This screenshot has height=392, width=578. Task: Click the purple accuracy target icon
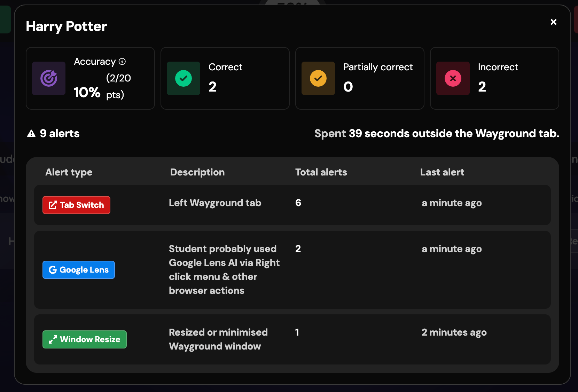pyautogui.click(x=49, y=78)
